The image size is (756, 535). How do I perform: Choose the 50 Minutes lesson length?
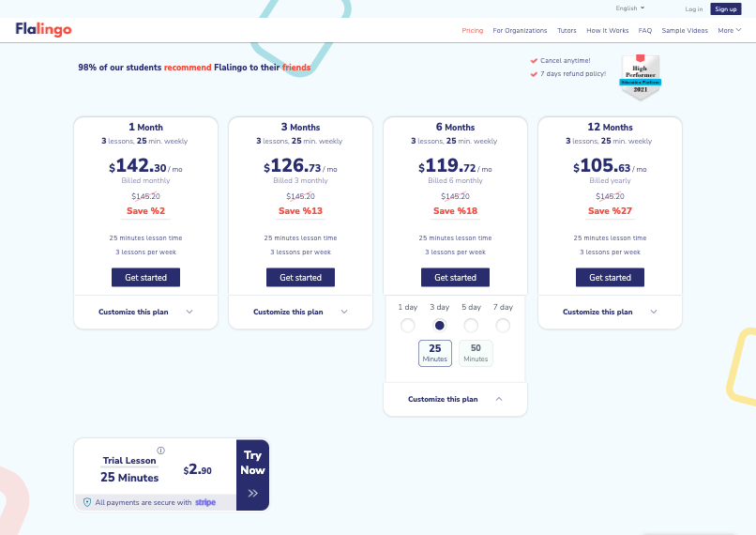click(x=476, y=353)
